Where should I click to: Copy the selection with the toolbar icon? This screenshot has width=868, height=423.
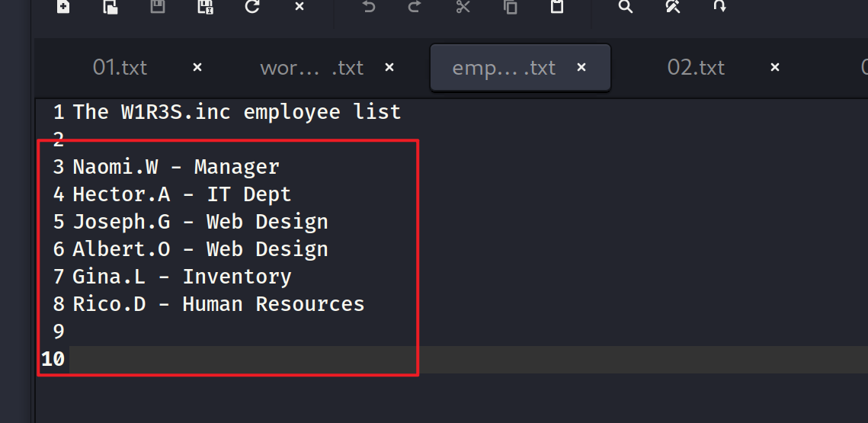pyautogui.click(x=511, y=7)
